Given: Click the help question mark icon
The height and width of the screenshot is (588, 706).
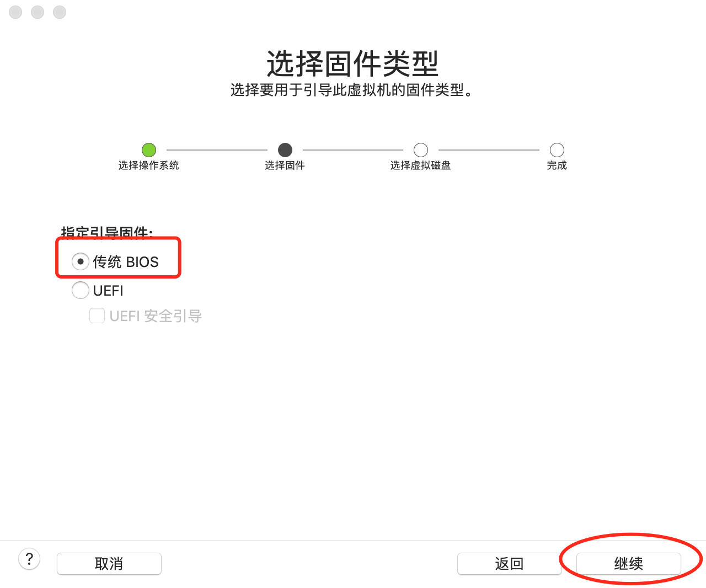Looking at the screenshot, I should pyautogui.click(x=29, y=559).
